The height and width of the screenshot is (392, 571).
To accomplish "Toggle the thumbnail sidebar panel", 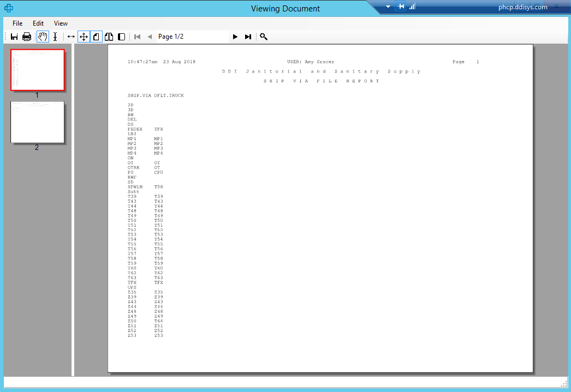I will (122, 37).
